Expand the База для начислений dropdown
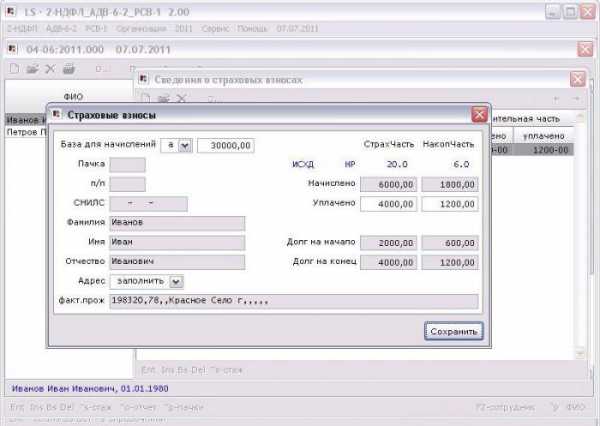This screenshot has width=600, height=426. click(x=185, y=146)
